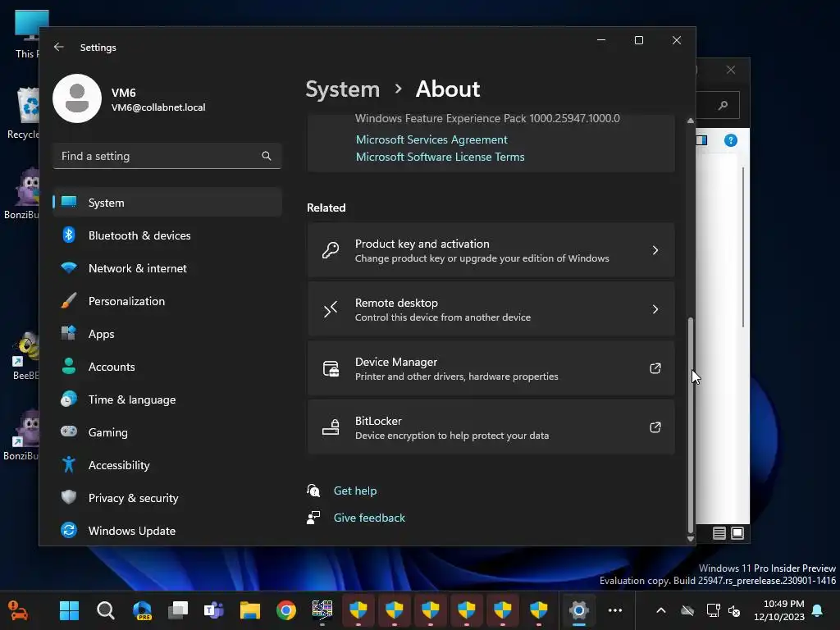Screen dimensions: 840x630
Task: Open Microsoft Software License Terms link
Action: pyautogui.click(x=440, y=157)
